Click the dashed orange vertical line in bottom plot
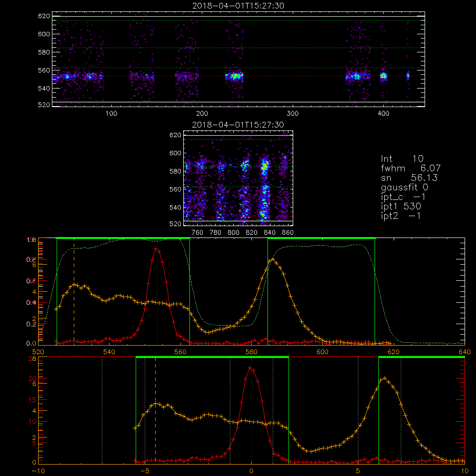 coord(156,410)
